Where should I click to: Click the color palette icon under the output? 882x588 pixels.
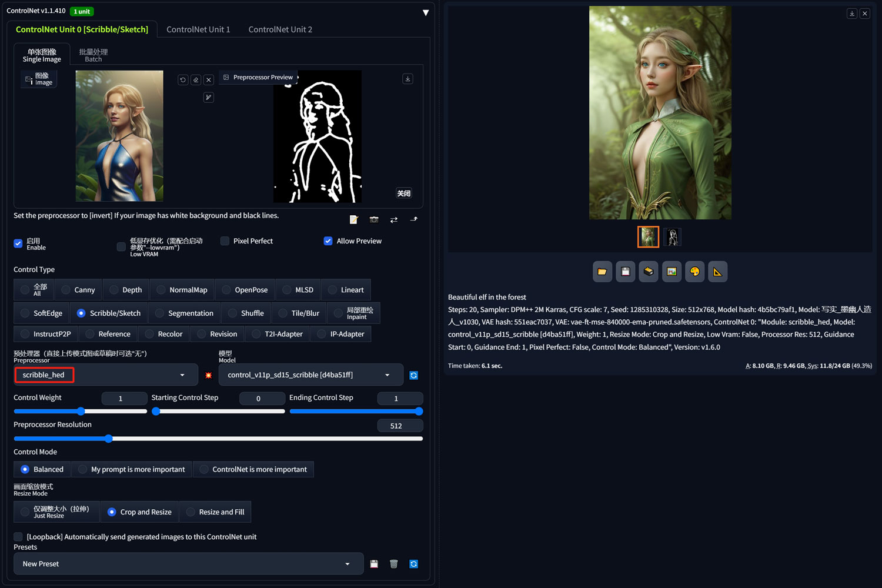click(x=694, y=272)
